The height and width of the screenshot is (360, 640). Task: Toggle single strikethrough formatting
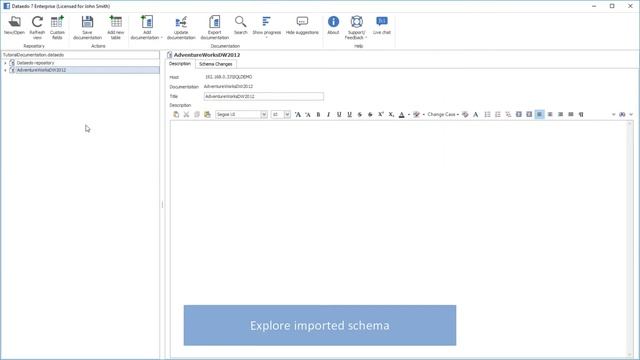tap(360, 115)
